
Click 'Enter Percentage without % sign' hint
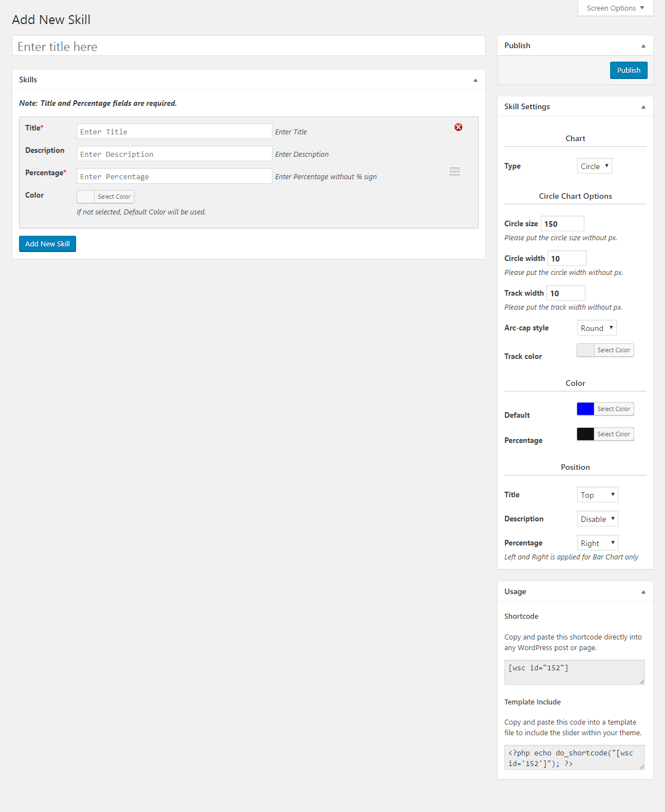tap(326, 177)
